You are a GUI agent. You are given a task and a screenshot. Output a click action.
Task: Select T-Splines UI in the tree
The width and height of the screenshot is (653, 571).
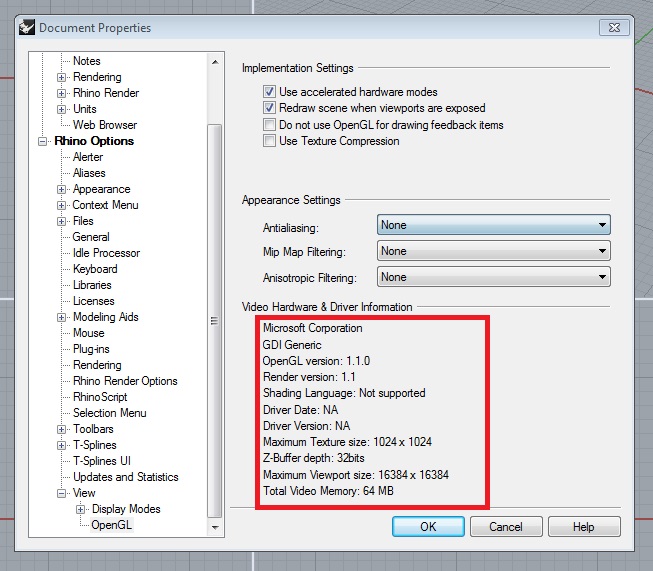(x=102, y=461)
